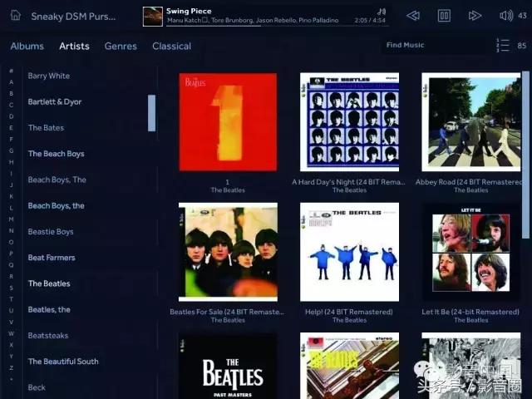Viewport: 532px width, 399px height.
Task: Click 'A Hard Day's Night (24 BIT Rema...' title
Action: point(349,182)
